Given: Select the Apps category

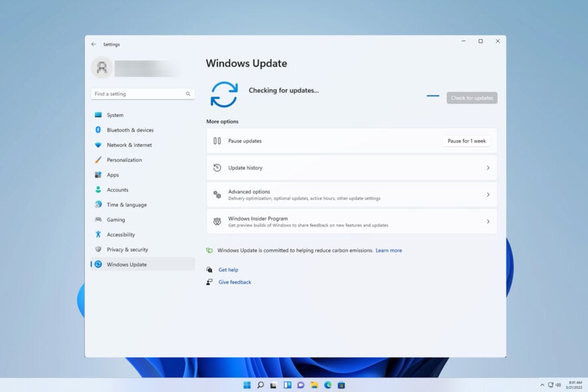Looking at the screenshot, I should [x=143, y=175].
